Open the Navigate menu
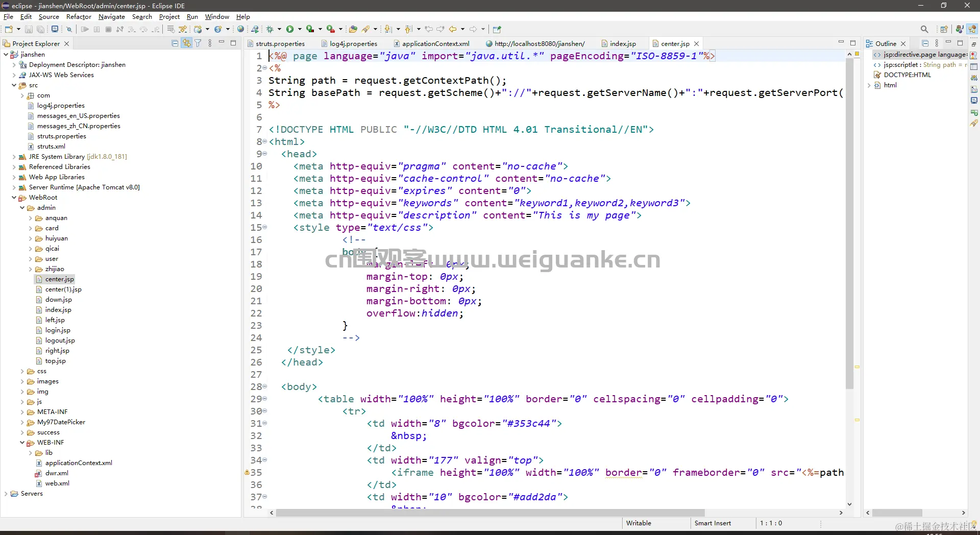Screen dimensions: 980x535 [111, 17]
